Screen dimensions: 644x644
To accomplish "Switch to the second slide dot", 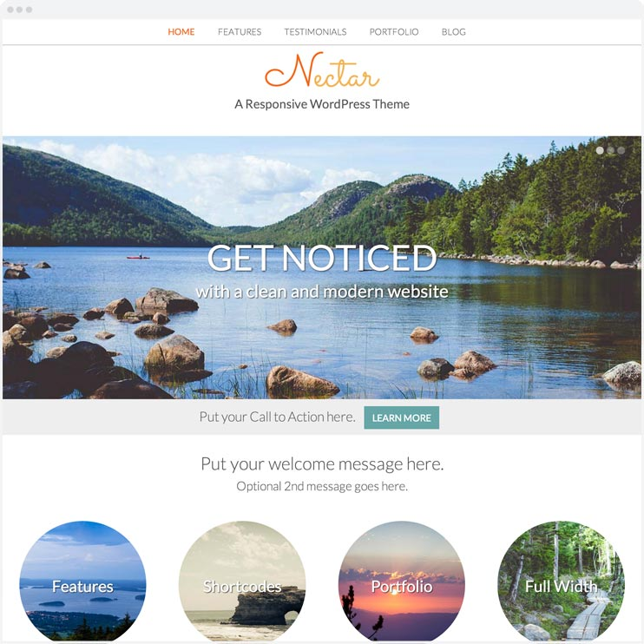I will [x=611, y=151].
